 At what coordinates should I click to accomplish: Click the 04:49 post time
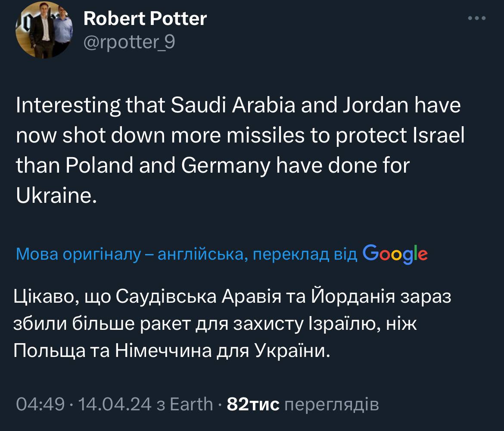coord(40,405)
